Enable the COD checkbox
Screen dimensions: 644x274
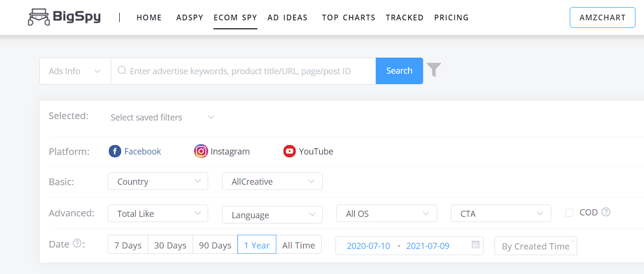570,213
